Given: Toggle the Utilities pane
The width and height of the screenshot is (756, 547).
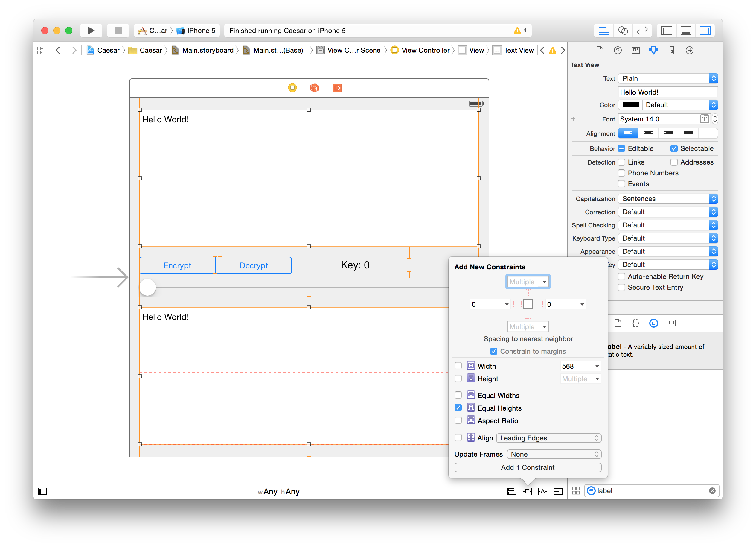Looking at the screenshot, I should pyautogui.click(x=705, y=31).
